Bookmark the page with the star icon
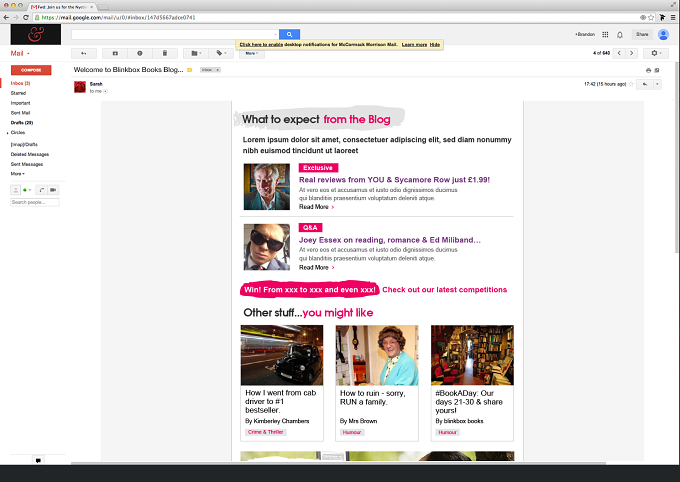This screenshot has width=680, height=482. pos(651,17)
